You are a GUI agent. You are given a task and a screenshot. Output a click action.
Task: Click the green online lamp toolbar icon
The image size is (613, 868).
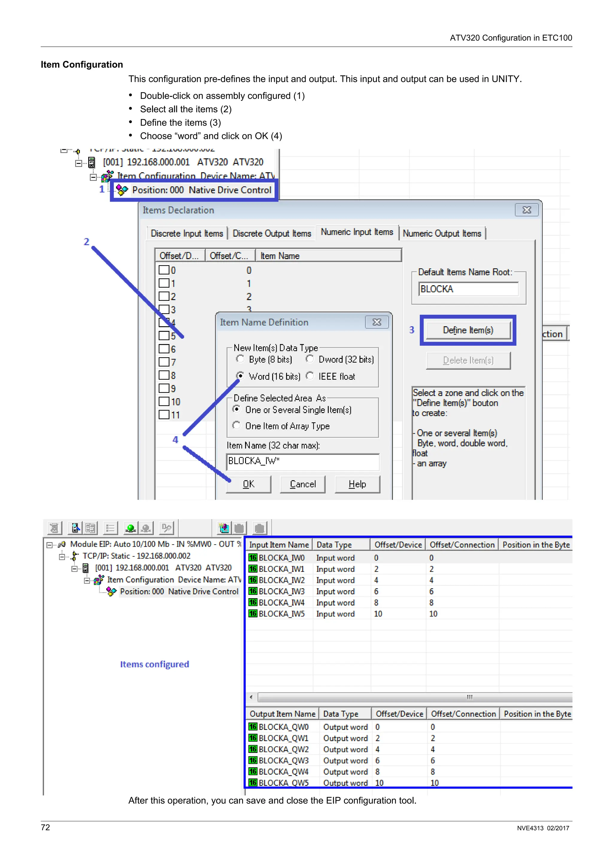tap(131, 528)
